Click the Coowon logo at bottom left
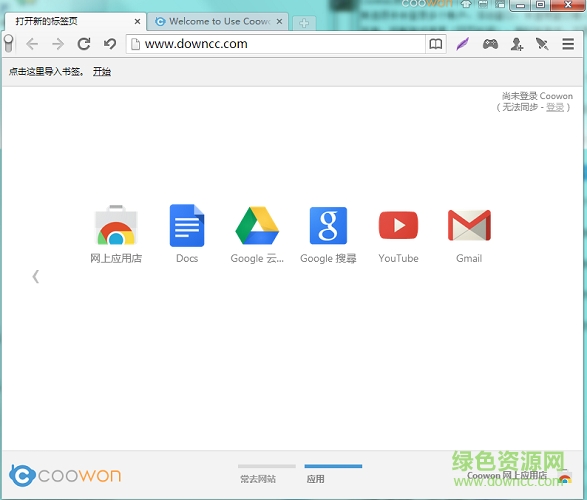Viewport: 587px width, 500px height. point(65,475)
